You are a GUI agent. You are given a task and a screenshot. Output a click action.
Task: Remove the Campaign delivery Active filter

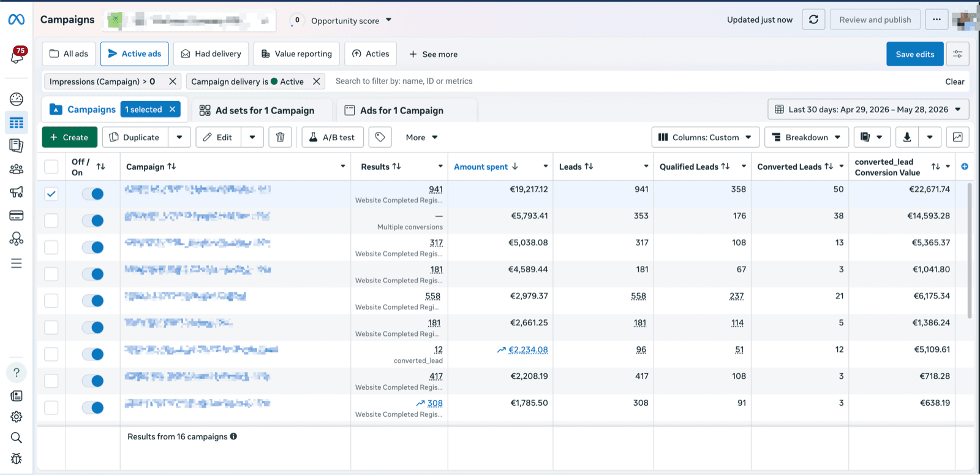317,81
